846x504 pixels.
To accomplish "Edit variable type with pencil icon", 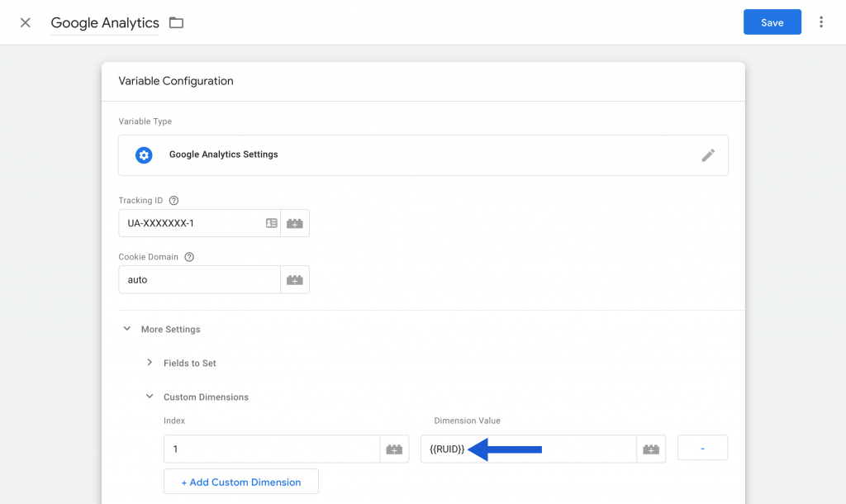I will (708, 155).
